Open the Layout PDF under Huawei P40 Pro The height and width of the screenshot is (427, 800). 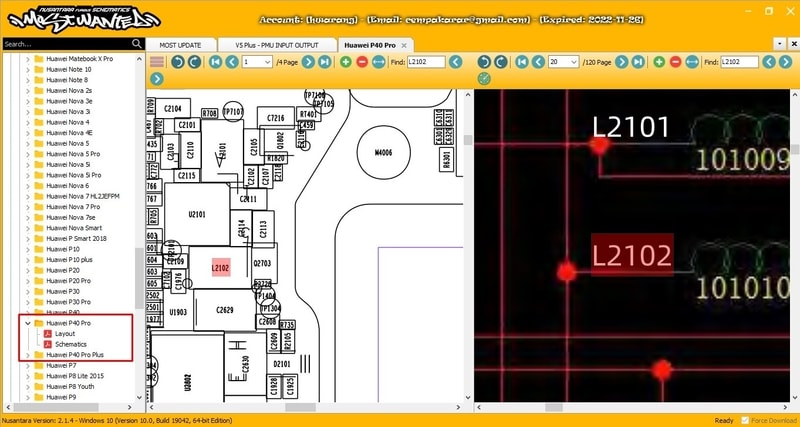pos(65,334)
